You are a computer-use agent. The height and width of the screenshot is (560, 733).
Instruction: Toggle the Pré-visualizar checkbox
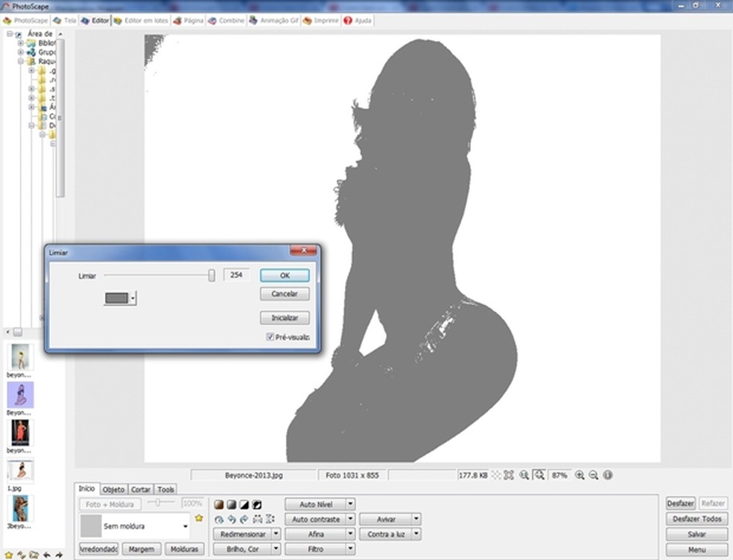(x=270, y=337)
